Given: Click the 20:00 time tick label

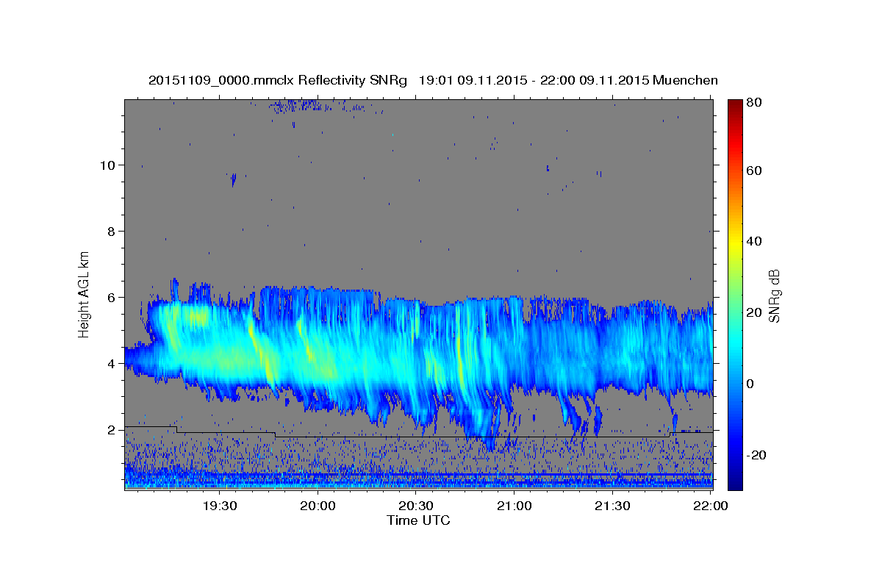Looking at the screenshot, I should point(318,506).
